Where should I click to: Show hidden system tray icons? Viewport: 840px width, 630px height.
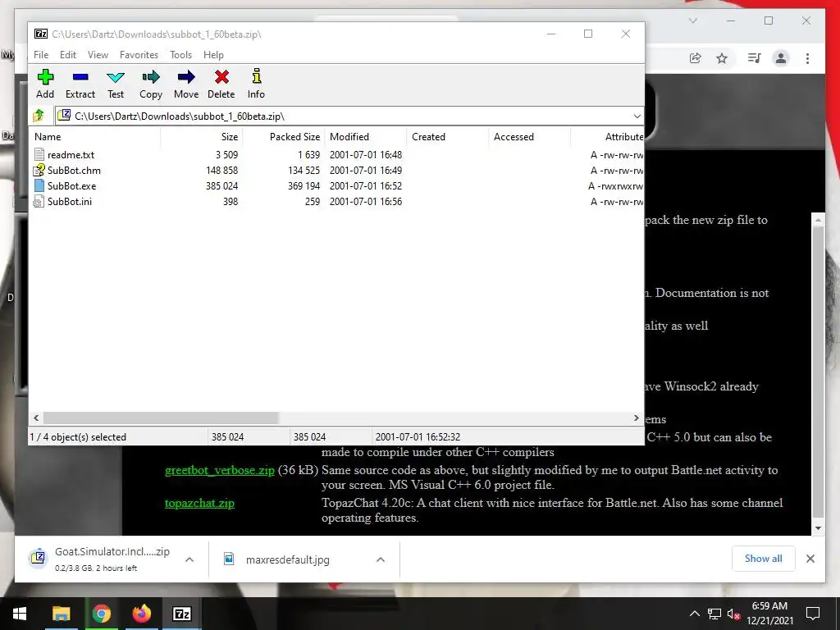click(694, 614)
